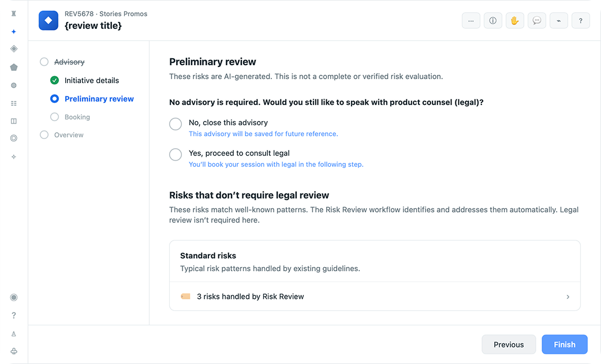
Task: Click the blue diamond review logo icon
Action: pos(48,20)
